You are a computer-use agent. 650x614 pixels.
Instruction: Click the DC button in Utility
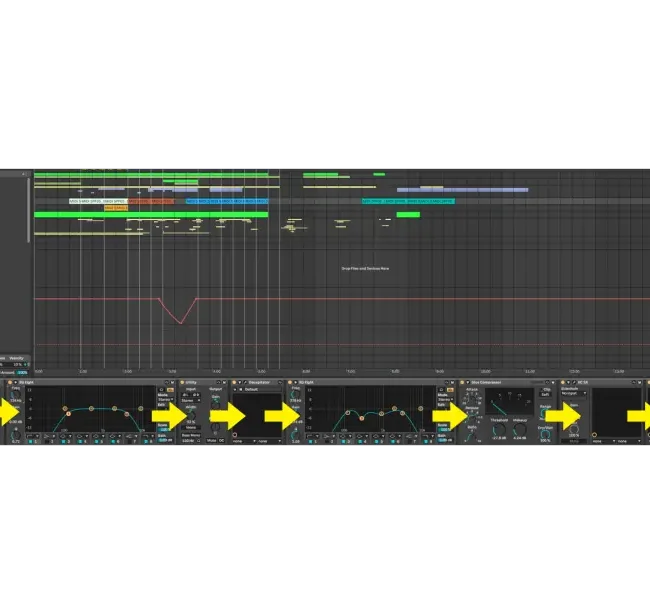(223, 440)
